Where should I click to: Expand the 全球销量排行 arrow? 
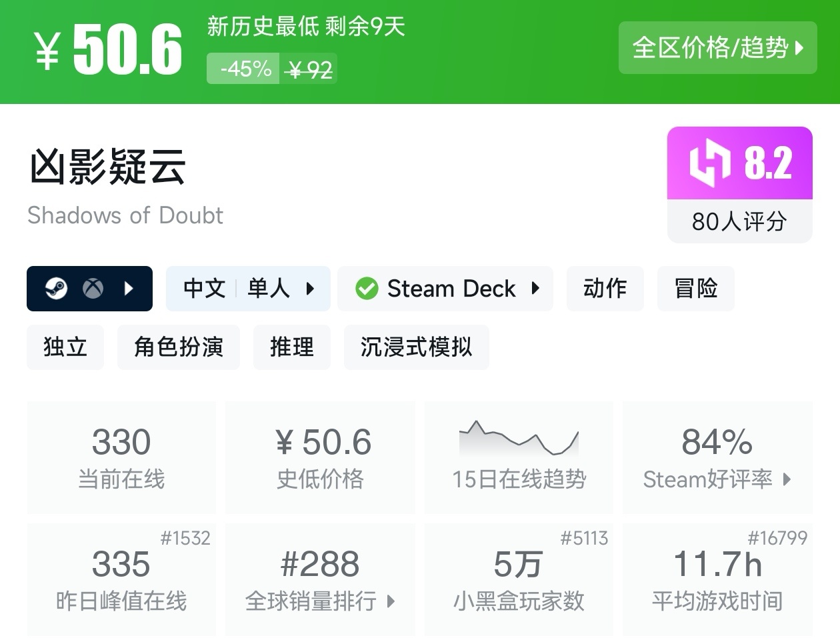[391, 601]
